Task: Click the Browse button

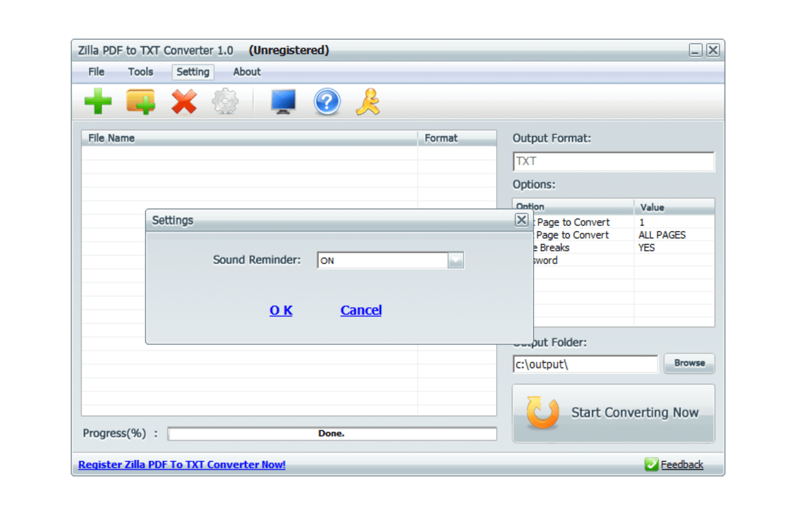Action: click(x=689, y=363)
